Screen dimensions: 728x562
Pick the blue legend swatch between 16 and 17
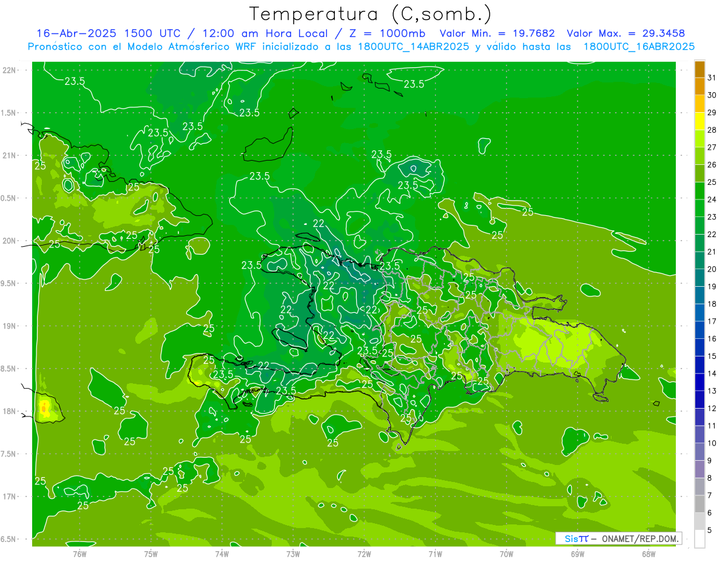click(x=699, y=330)
